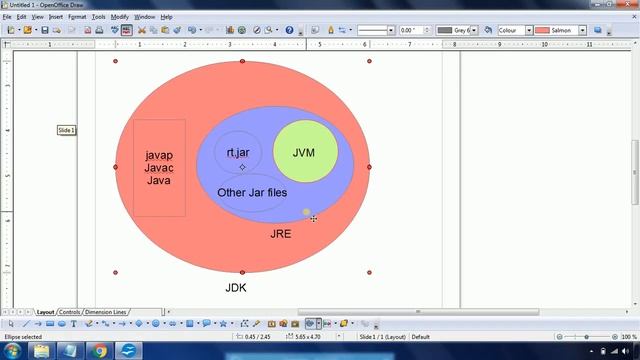Toggle AutoSpellcheck in the standard toolbar
Viewport: 640px width, 360px height.
pos(127,30)
